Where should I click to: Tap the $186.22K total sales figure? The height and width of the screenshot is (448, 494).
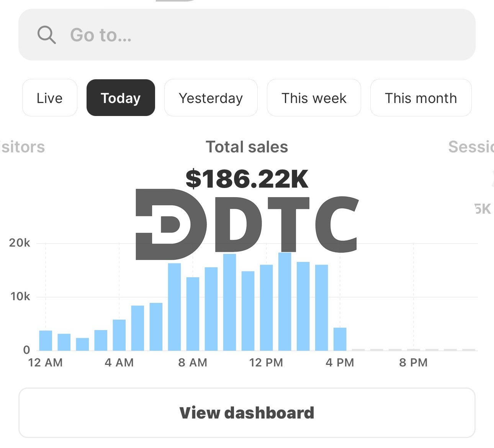pos(247,179)
